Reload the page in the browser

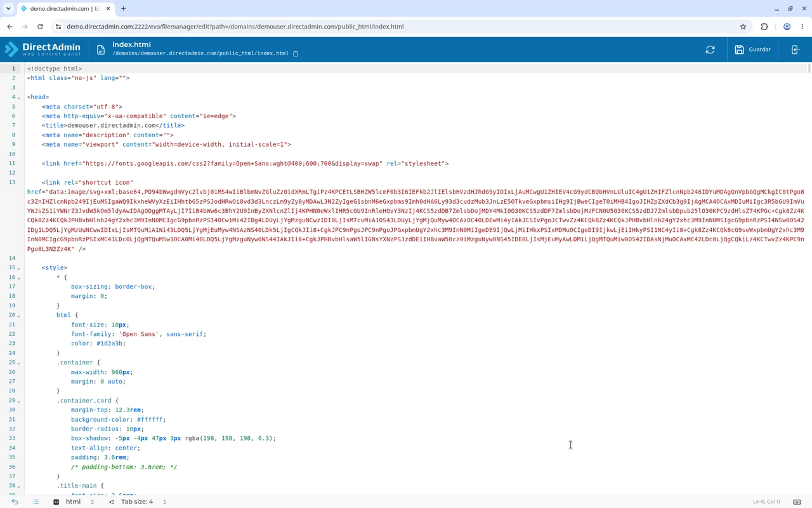[x=40, y=27]
